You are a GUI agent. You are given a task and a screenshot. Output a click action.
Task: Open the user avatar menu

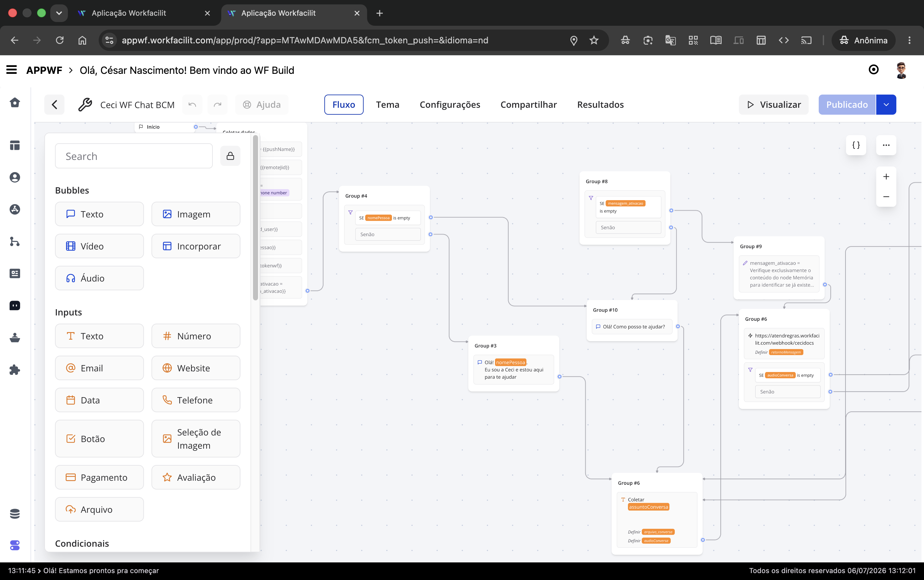pyautogui.click(x=901, y=70)
